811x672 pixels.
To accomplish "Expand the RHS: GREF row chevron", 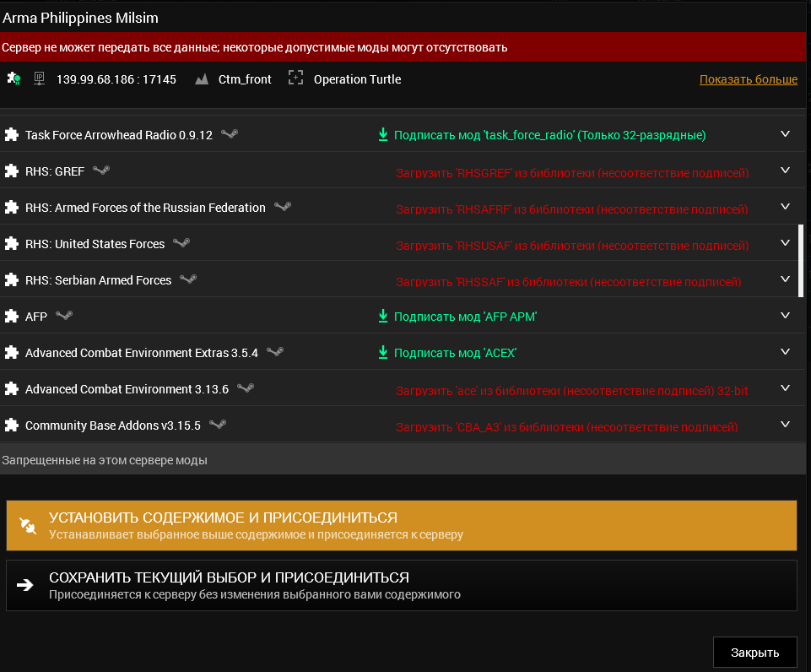I will 785,171.
